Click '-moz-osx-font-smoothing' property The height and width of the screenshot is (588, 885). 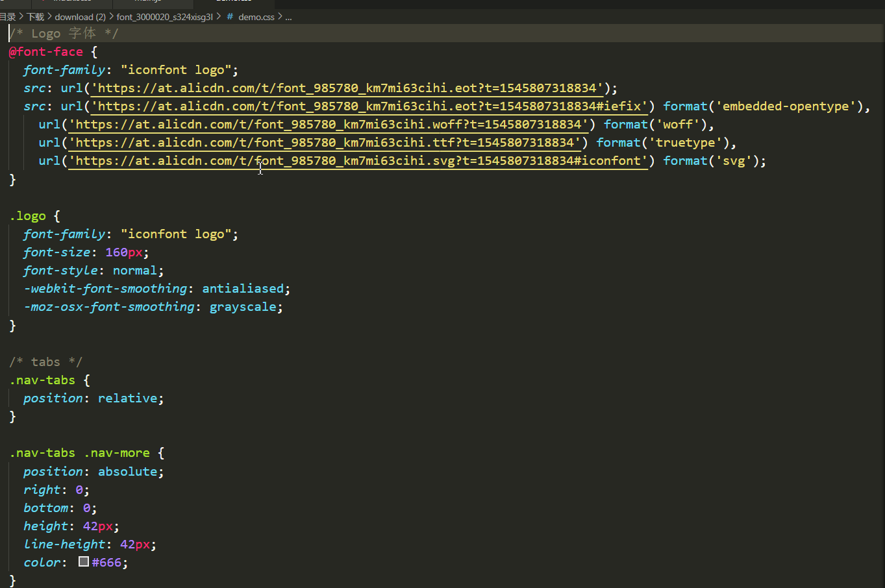[109, 307]
